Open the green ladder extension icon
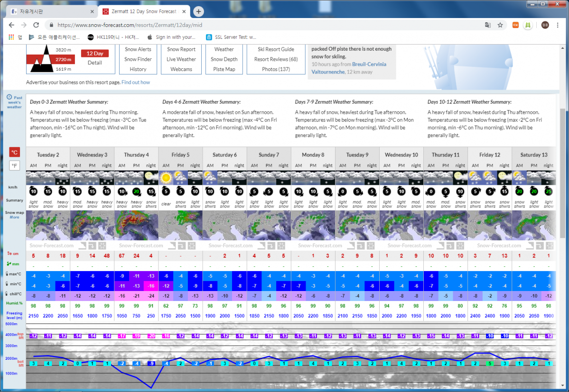This screenshot has height=392, width=569. point(528,25)
